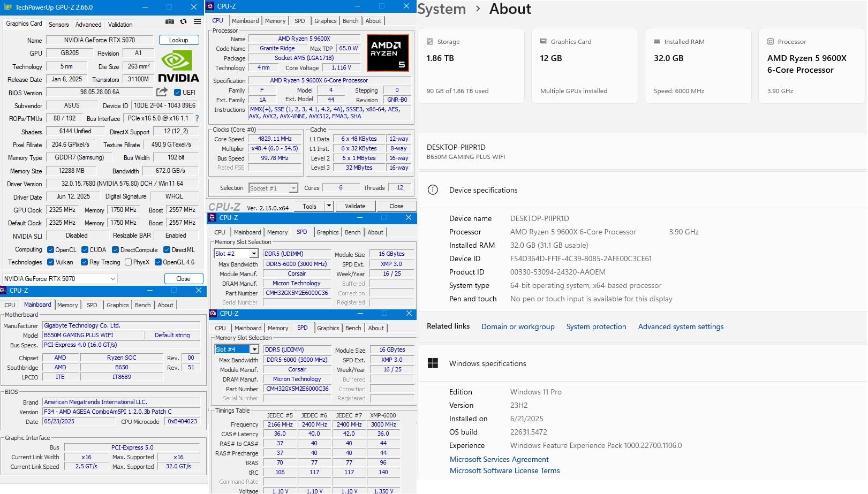This screenshot has height=494, width=868.
Task: Take a GPU-Z screenshot with the camera icon
Action: 170,21
